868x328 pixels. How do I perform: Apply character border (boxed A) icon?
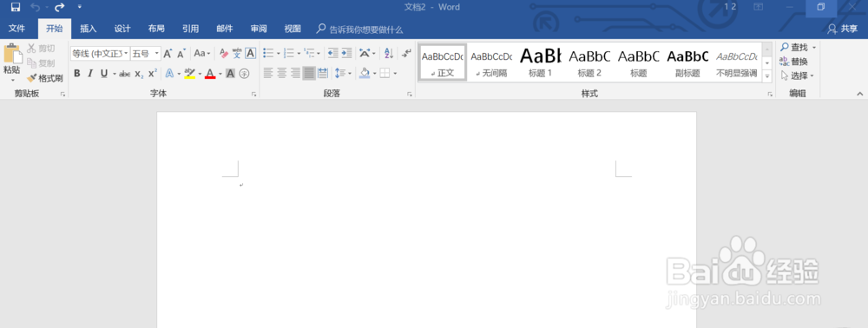[250, 54]
